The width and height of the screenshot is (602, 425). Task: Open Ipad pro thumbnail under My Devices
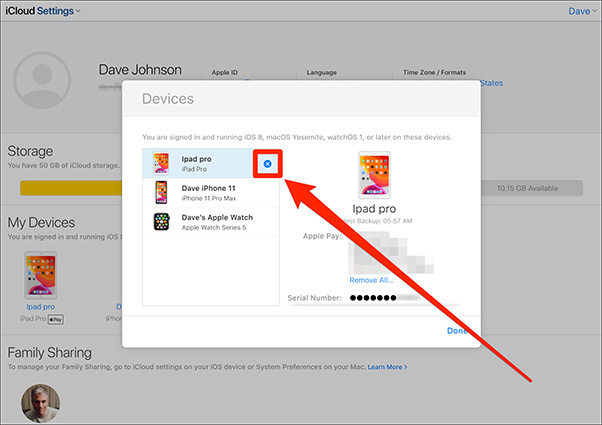pos(41,275)
